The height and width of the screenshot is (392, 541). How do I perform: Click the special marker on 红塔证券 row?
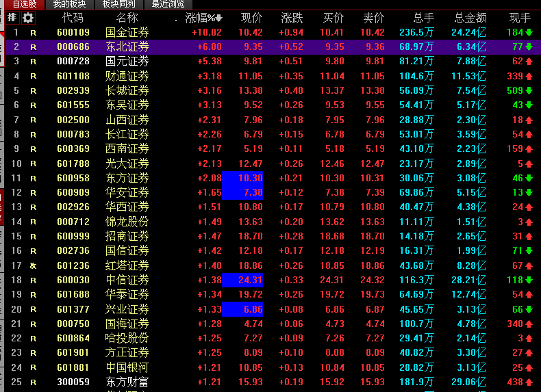pos(33,266)
